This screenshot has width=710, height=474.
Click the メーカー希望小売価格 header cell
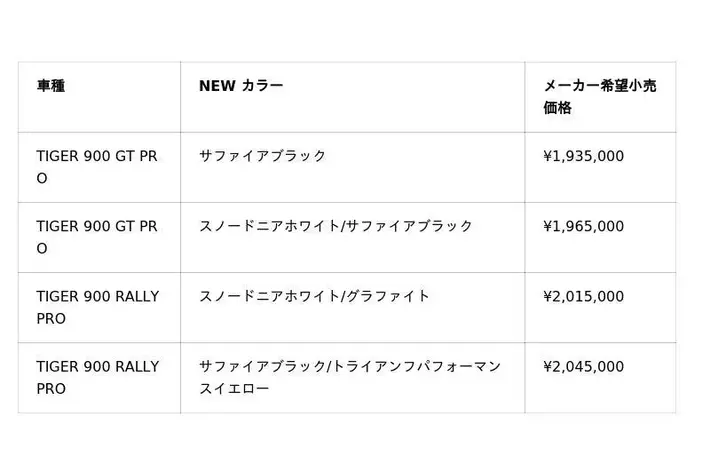pos(600,97)
